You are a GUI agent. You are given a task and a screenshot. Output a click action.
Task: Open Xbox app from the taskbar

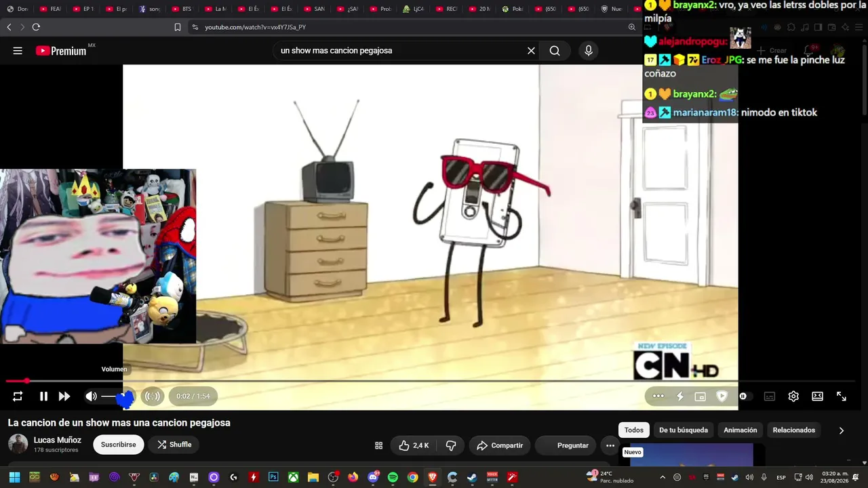click(x=293, y=477)
